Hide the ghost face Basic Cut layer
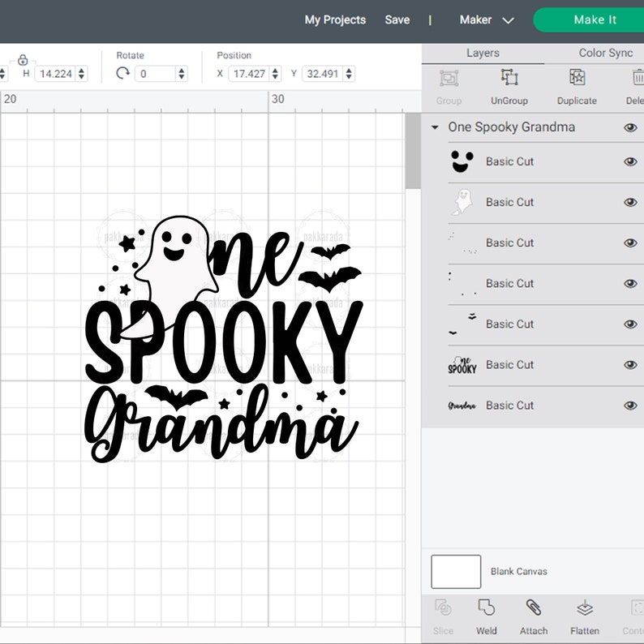 [x=630, y=162]
